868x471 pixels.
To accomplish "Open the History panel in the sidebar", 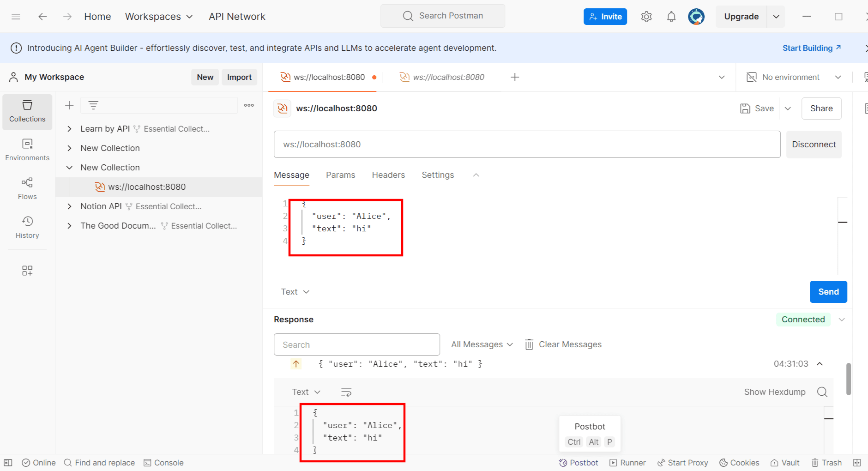I will (27, 226).
